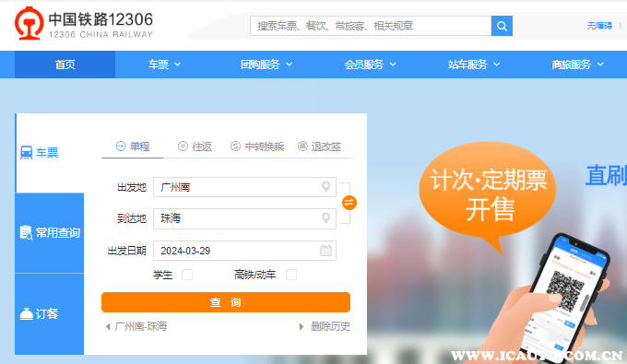Click the site search input box
Viewport: 627px width, 364px height.
click(371, 26)
